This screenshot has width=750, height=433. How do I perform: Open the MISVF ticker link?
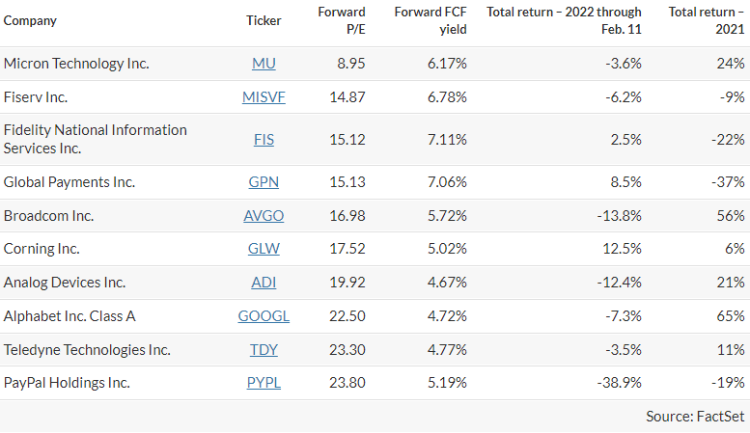pos(264,97)
